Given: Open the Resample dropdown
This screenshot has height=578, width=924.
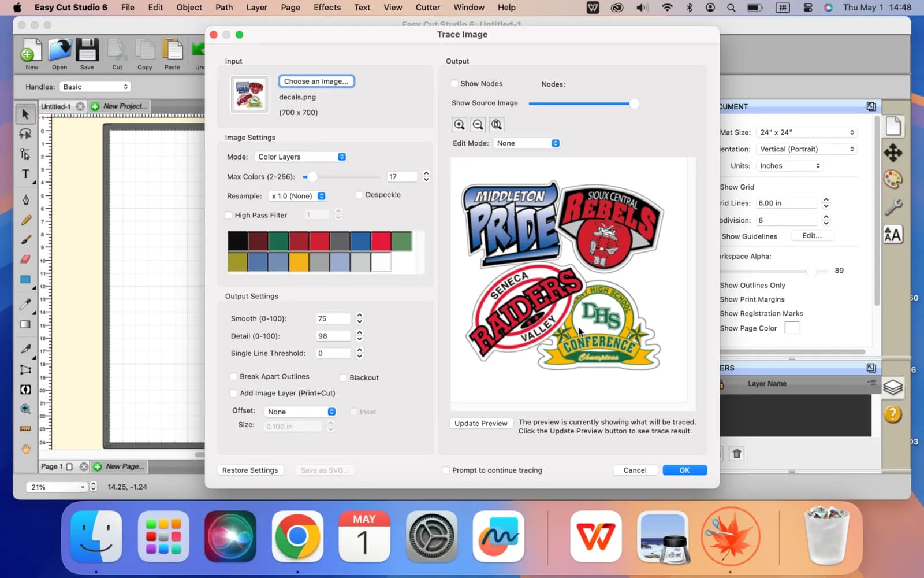Looking at the screenshot, I should coord(297,196).
